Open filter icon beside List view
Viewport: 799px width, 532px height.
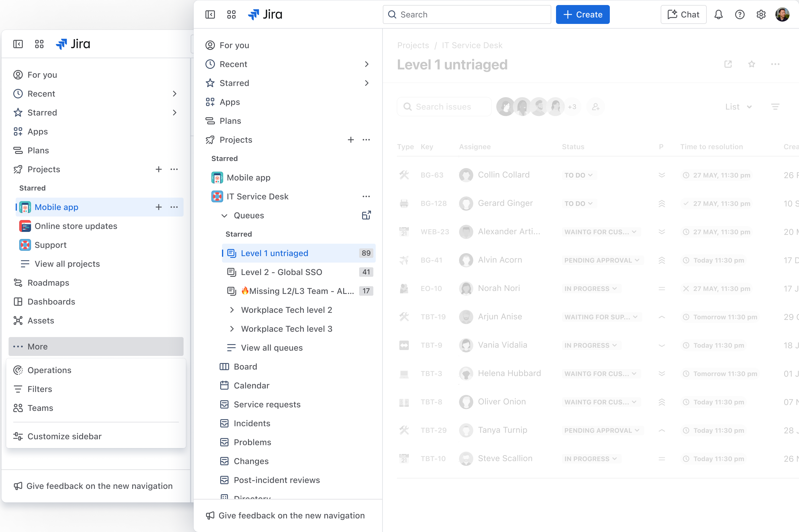point(775,107)
